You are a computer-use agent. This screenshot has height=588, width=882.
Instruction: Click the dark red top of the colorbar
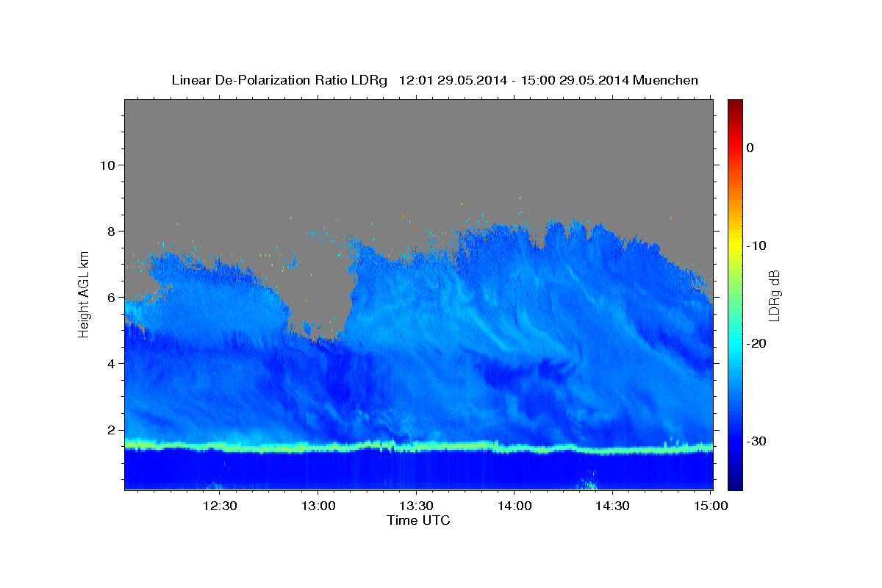[x=735, y=104]
